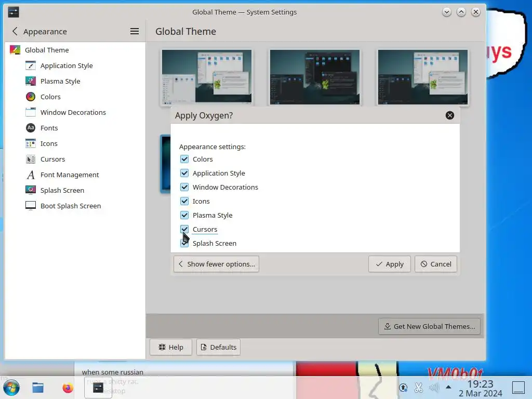
Task: Switch to System Settings taskbar entry
Action: coord(98,388)
